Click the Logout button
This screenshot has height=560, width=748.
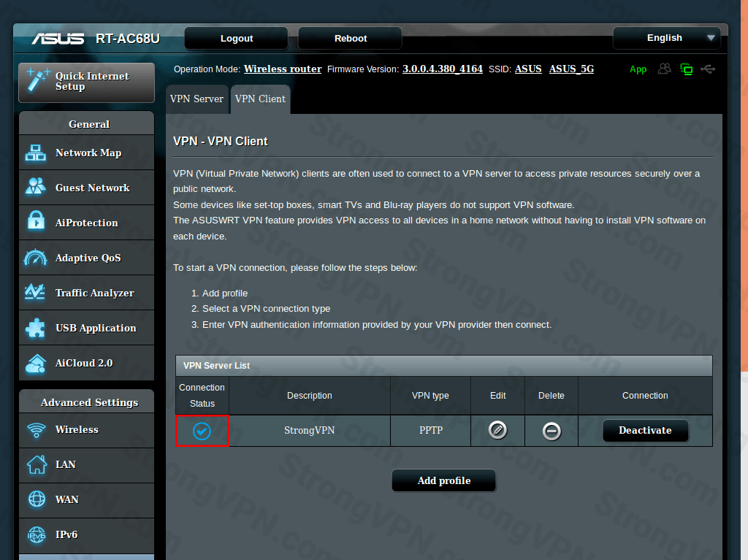coord(237,39)
